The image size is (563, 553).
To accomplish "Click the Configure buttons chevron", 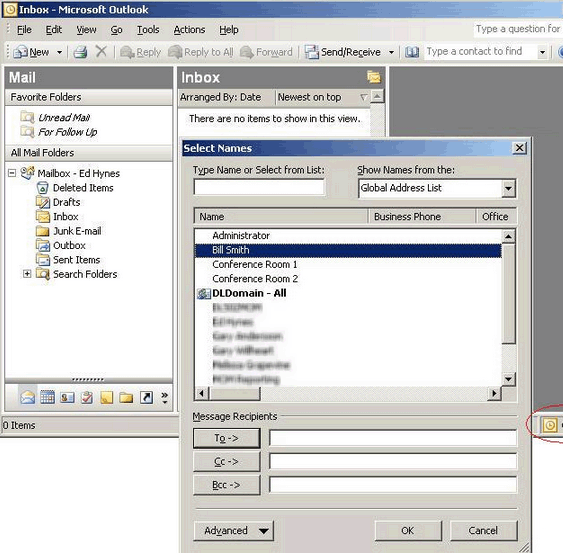I will [x=164, y=397].
